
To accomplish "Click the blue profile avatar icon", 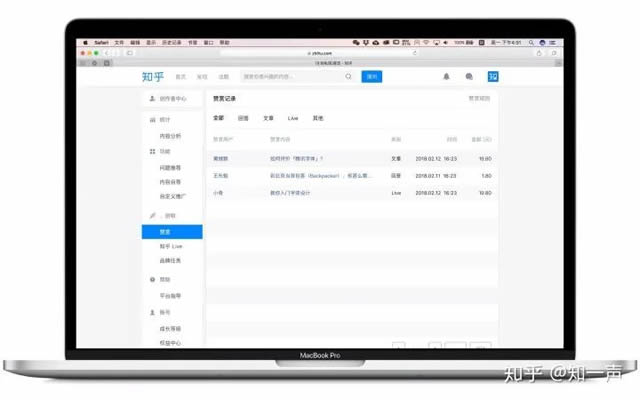I will [x=493, y=76].
